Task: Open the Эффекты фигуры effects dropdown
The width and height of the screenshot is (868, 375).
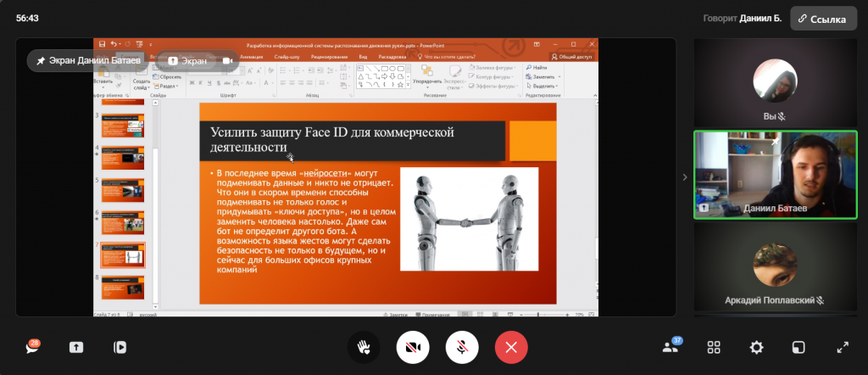Action: pos(492,87)
